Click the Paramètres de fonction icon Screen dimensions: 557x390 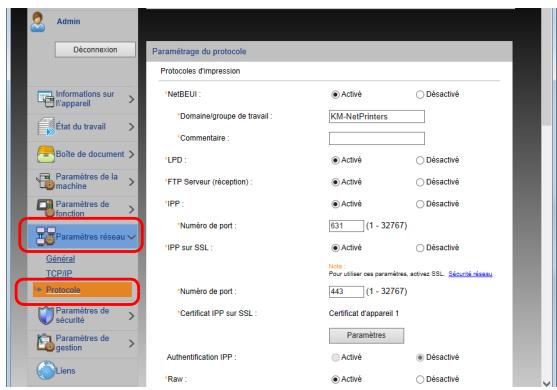tap(45, 208)
